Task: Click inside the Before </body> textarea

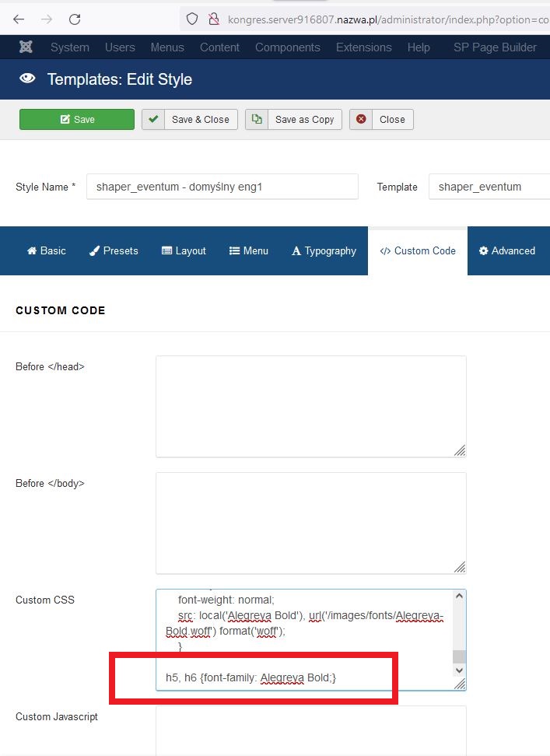Action: [x=311, y=523]
